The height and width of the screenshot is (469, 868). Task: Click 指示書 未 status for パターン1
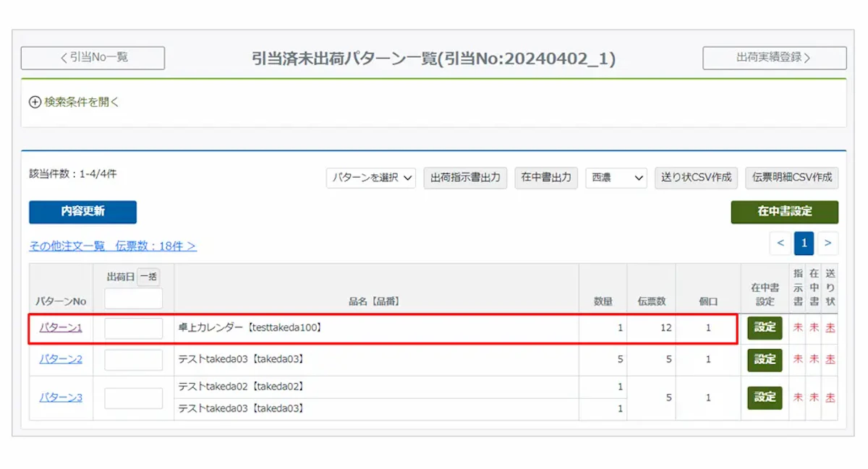[798, 328]
